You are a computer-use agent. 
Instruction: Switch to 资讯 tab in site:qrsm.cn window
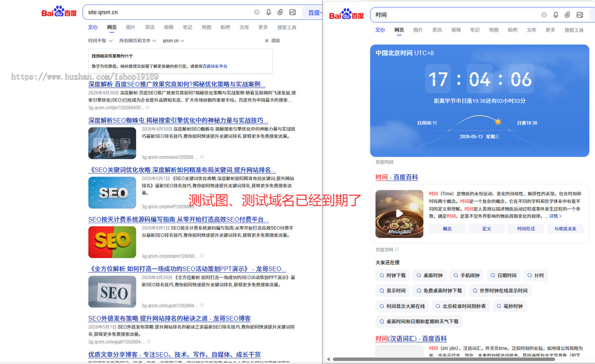pyautogui.click(x=150, y=27)
